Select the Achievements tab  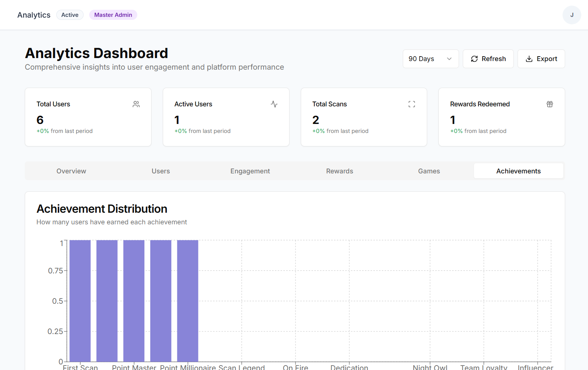518,171
